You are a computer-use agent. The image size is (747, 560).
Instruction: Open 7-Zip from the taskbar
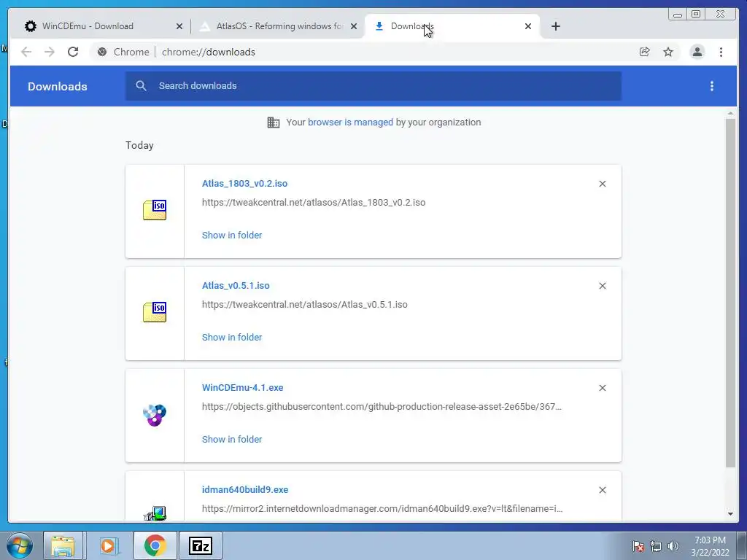coord(201,545)
